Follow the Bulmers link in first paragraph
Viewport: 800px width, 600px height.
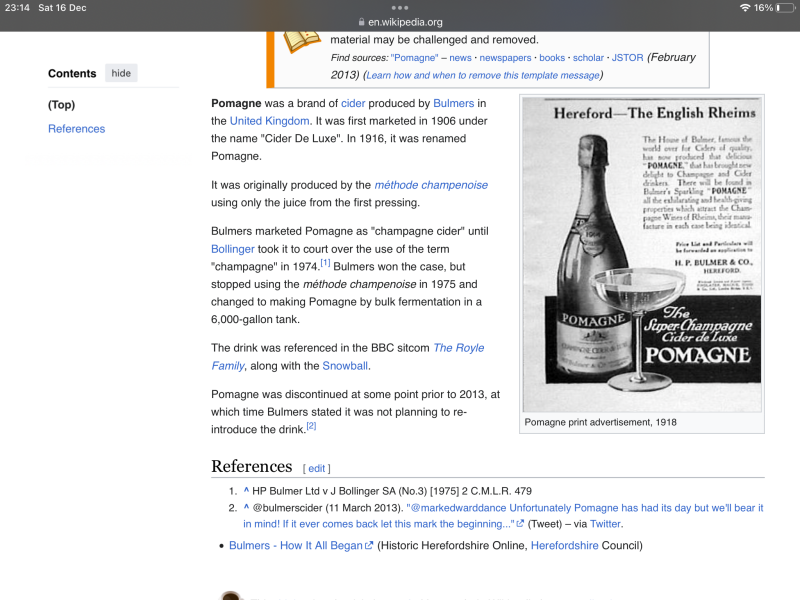click(x=454, y=103)
